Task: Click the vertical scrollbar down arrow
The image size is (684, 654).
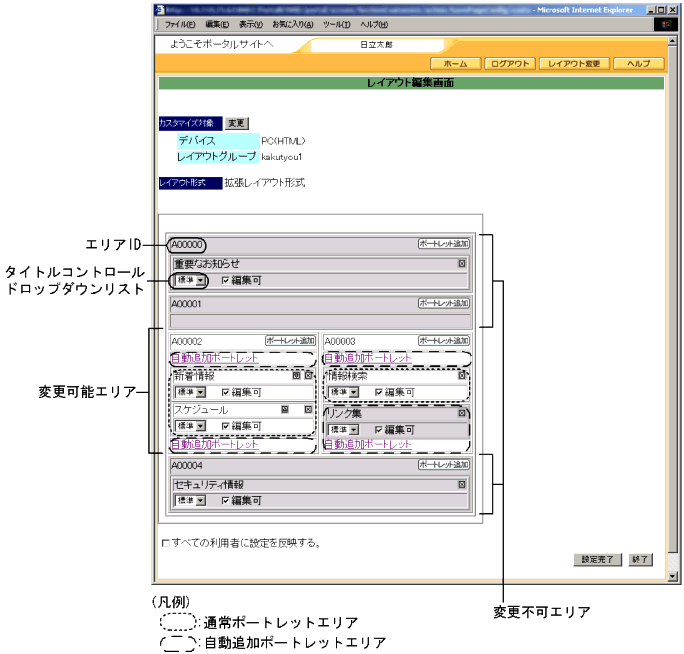Action: pyautogui.click(x=672, y=576)
